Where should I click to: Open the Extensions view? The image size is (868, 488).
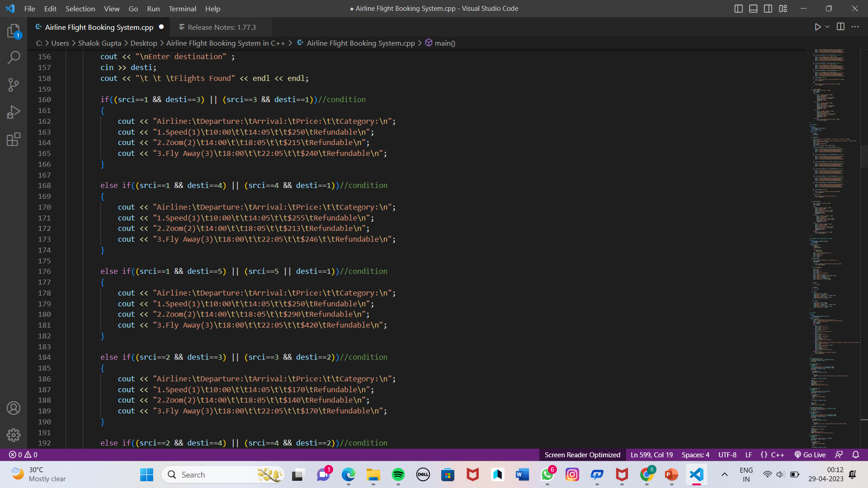click(x=14, y=139)
